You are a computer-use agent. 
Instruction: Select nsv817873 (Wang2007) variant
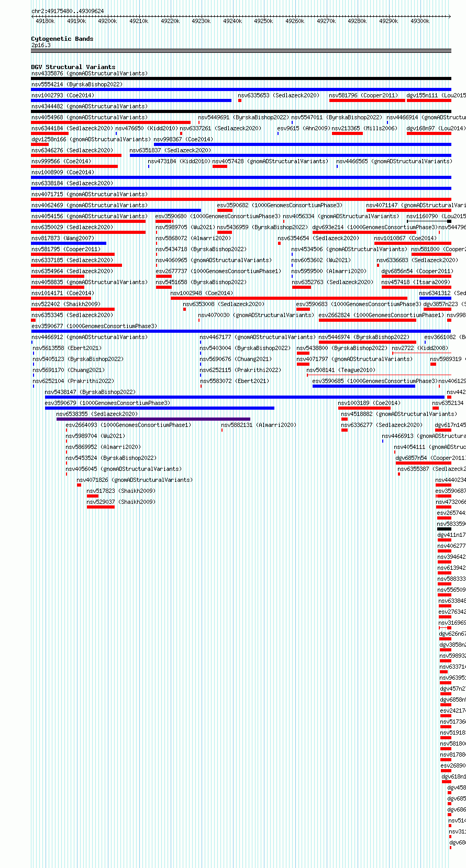tap(63, 238)
